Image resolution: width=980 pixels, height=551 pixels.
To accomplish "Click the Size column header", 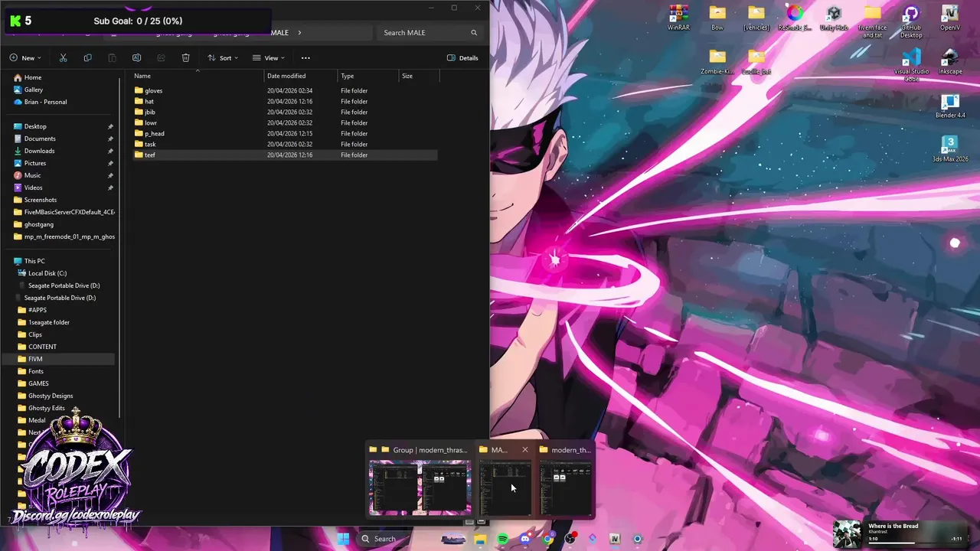I will pyautogui.click(x=419, y=76).
